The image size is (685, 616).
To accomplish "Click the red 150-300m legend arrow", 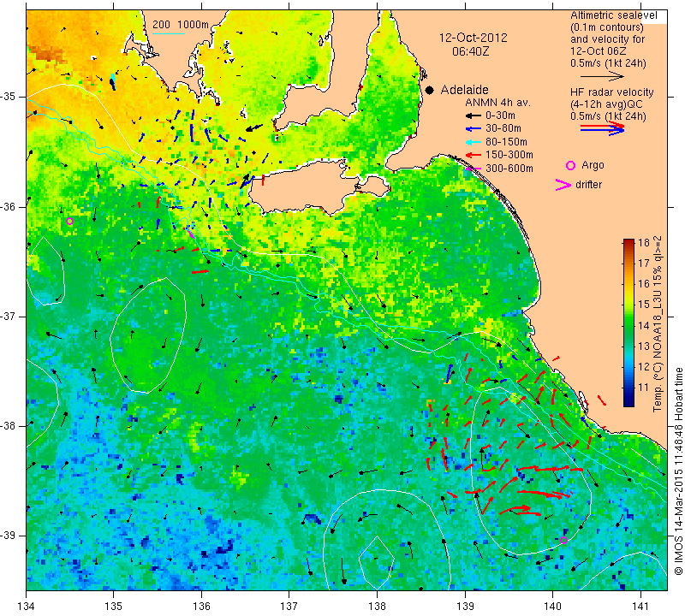I will point(474,155).
